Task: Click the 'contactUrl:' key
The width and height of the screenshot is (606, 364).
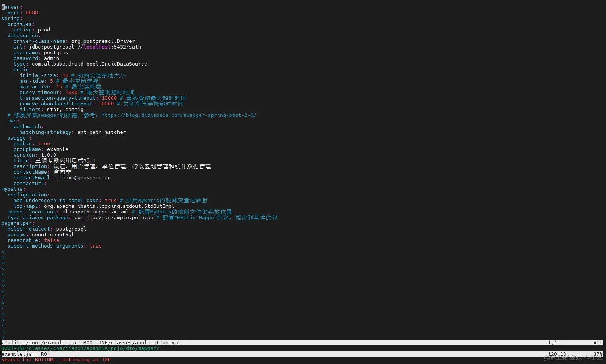Action: pos(30,184)
